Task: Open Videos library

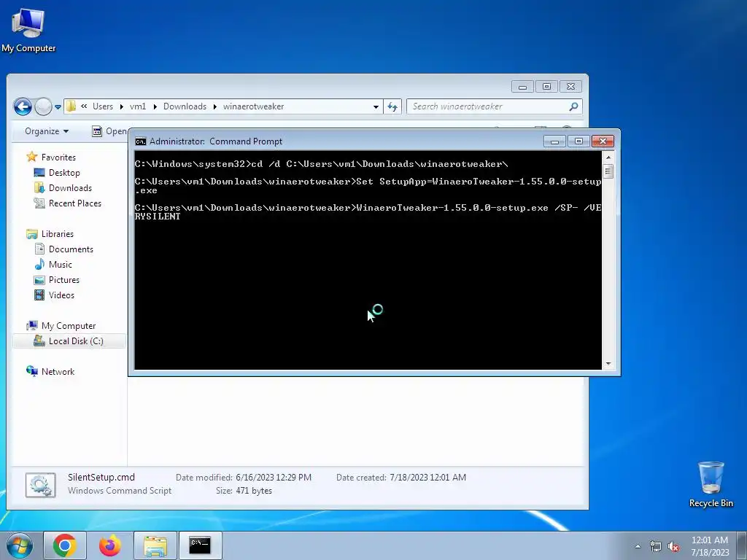Action: coord(61,295)
